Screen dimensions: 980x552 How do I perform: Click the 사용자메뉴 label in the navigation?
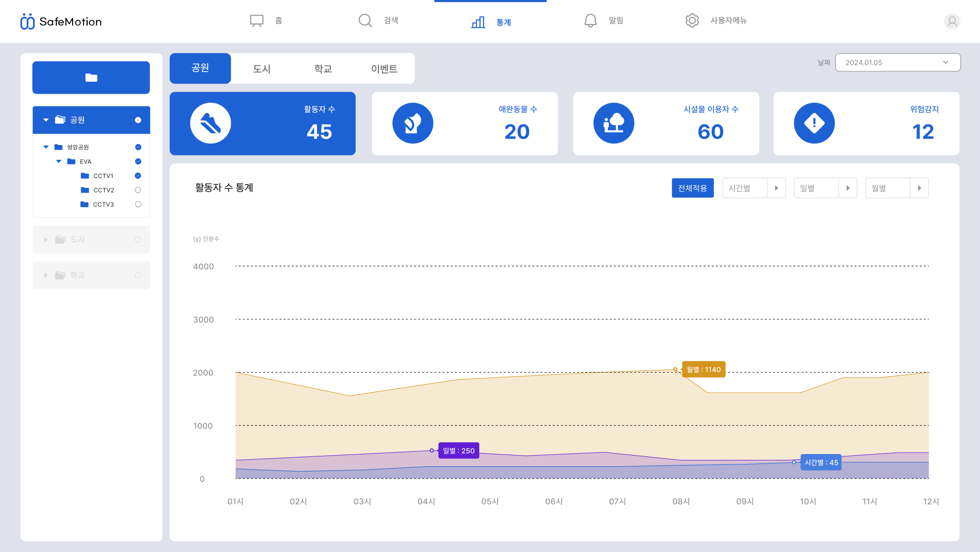point(728,20)
